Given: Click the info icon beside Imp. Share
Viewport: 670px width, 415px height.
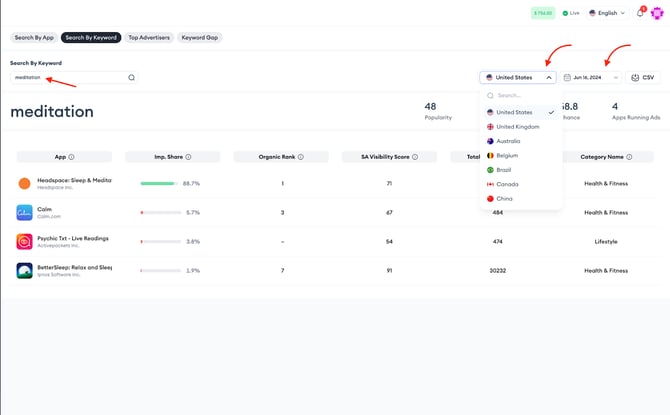Looking at the screenshot, I should pyautogui.click(x=188, y=157).
